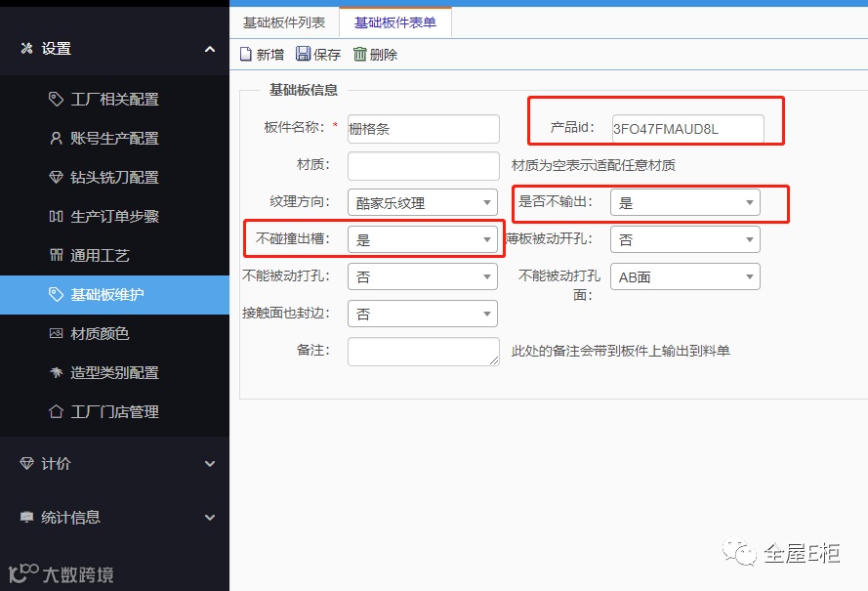Open 生产订单步骤 menu item
Viewport: 868px width, 591px height.
click(x=114, y=216)
